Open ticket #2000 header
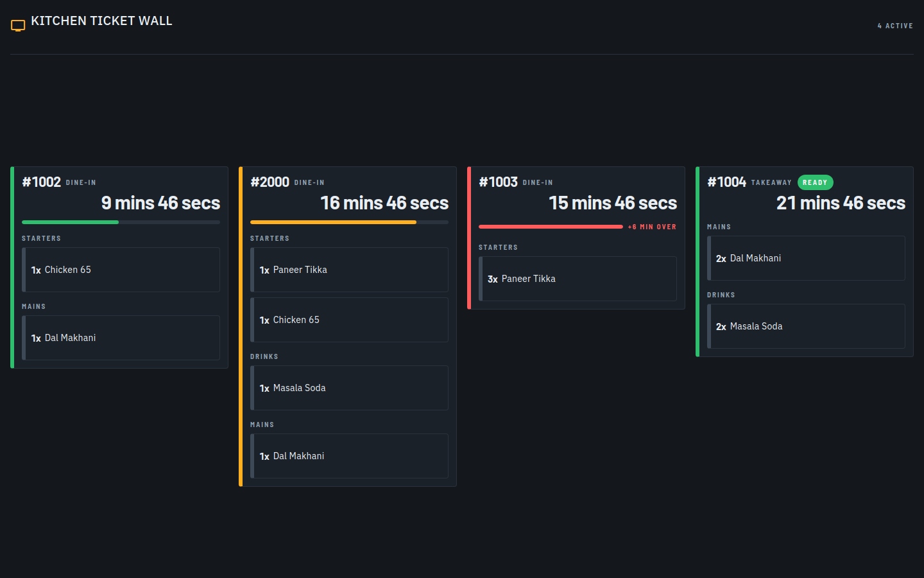Image resolution: width=924 pixels, height=578 pixels. click(269, 182)
